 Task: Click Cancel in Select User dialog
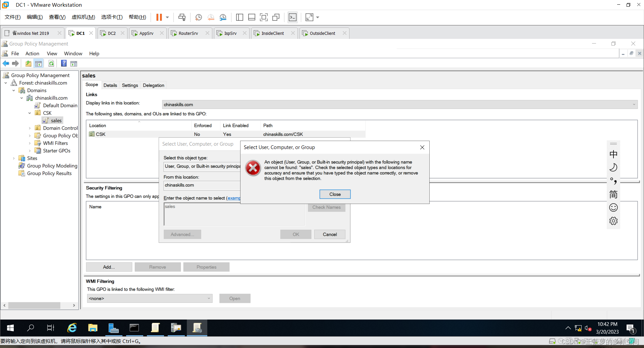[330, 234]
